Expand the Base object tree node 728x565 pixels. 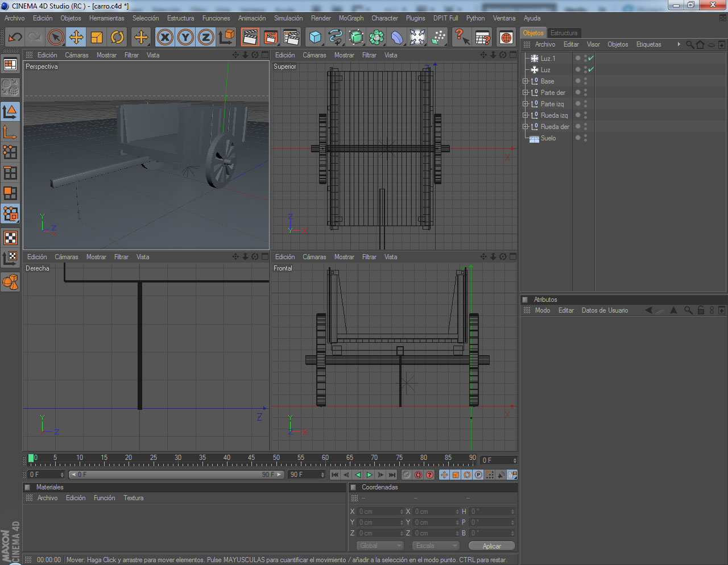click(526, 81)
